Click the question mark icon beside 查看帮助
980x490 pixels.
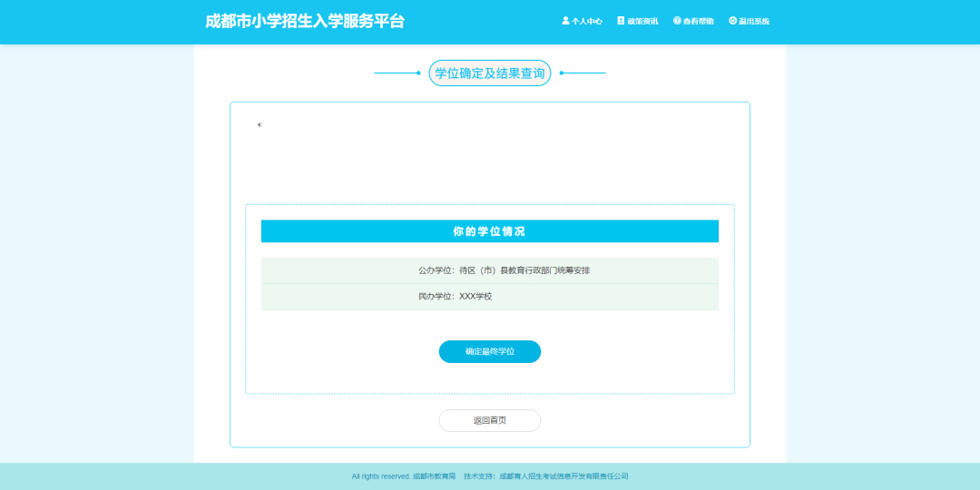click(677, 21)
